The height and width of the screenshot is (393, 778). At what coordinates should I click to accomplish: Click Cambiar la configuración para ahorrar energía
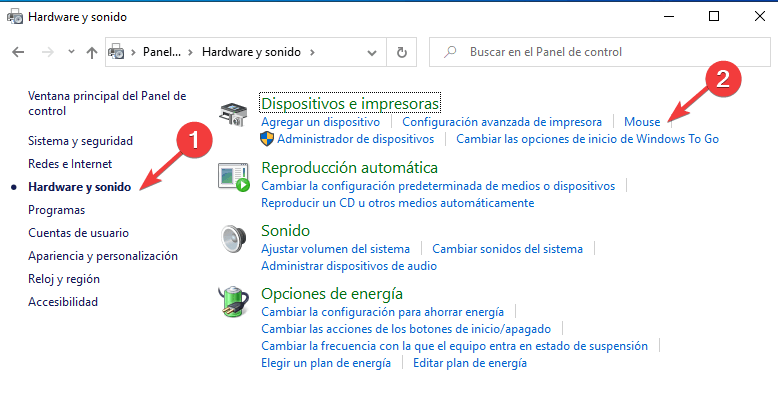click(383, 312)
